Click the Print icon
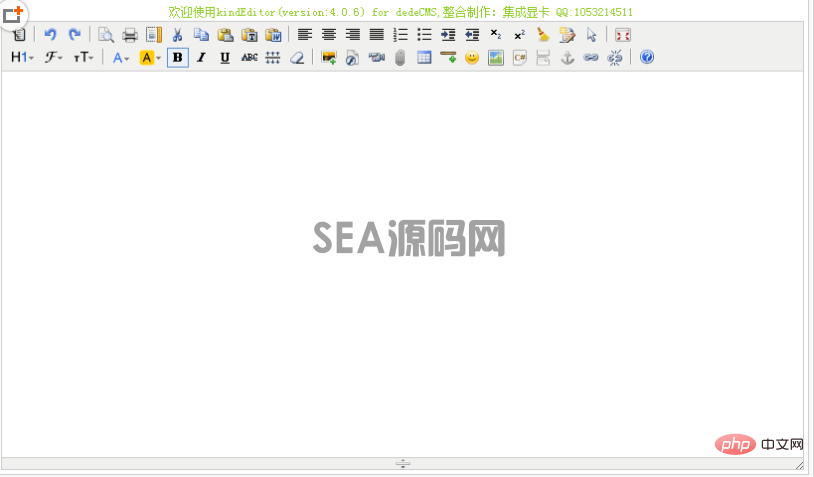 (130, 35)
